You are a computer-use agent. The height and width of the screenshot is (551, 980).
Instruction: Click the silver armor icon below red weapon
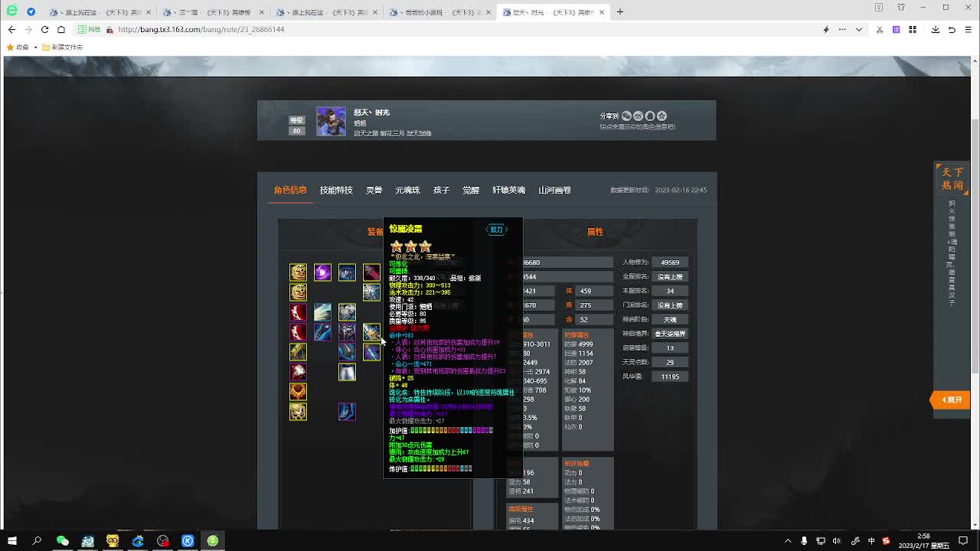click(x=371, y=292)
